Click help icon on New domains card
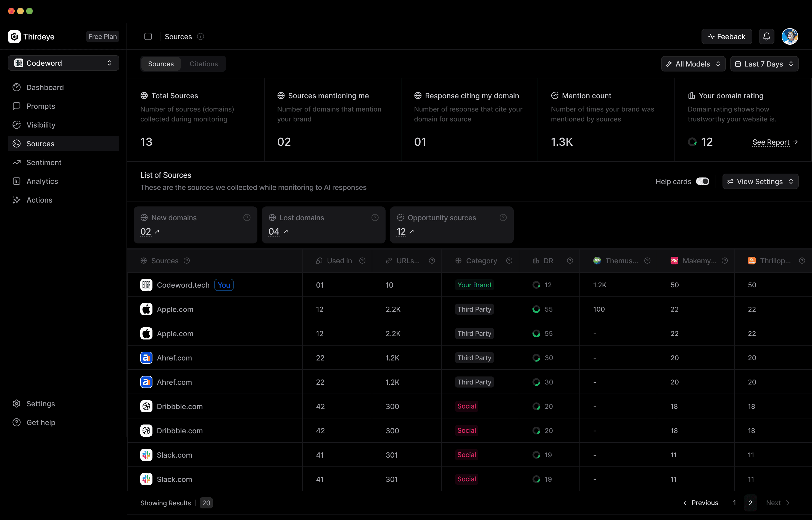The height and width of the screenshot is (520, 812). [x=247, y=218]
